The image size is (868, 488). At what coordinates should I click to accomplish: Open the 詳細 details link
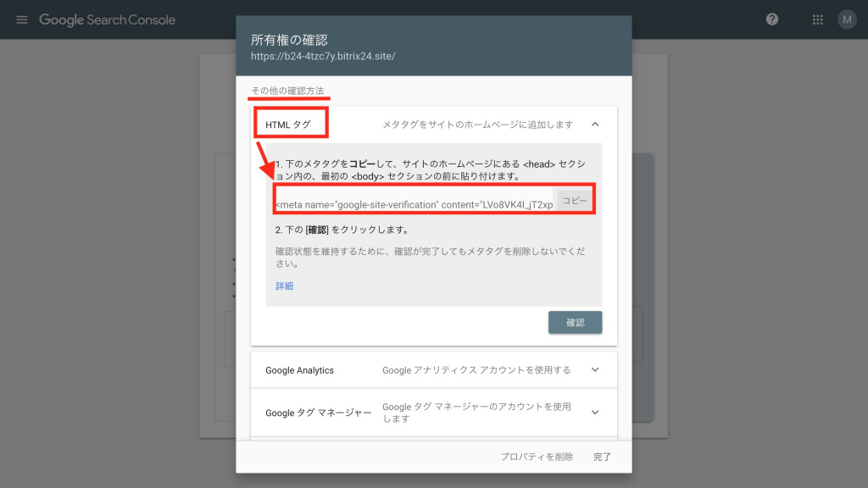[285, 286]
